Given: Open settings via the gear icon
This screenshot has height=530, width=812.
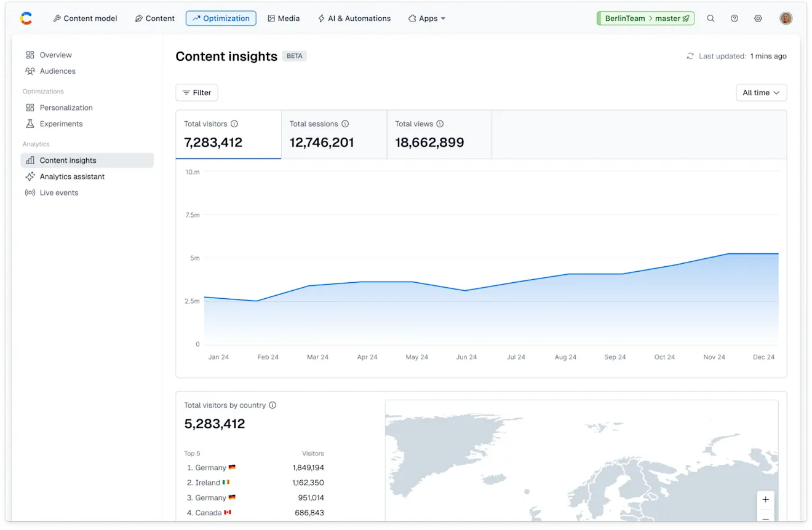Looking at the screenshot, I should tap(758, 18).
